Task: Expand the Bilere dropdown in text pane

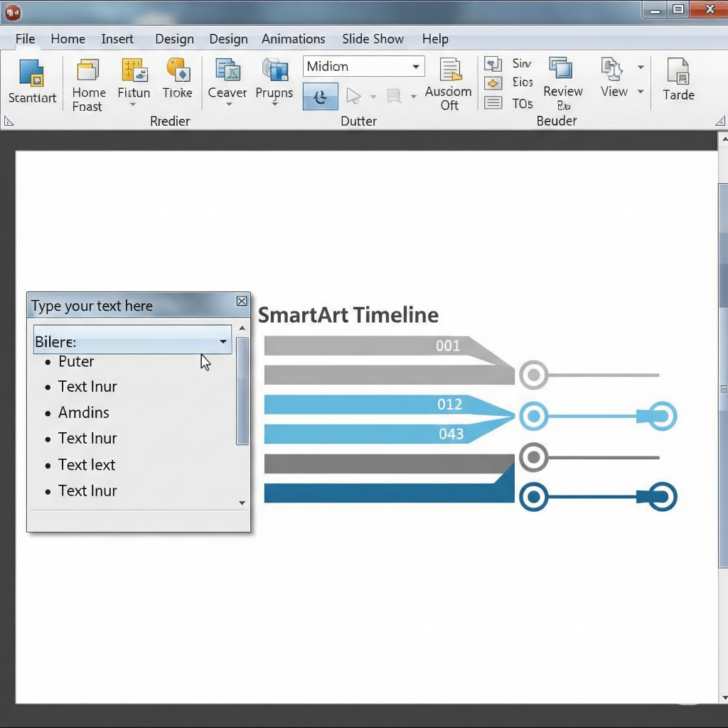Action: pyautogui.click(x=223, y=342)
